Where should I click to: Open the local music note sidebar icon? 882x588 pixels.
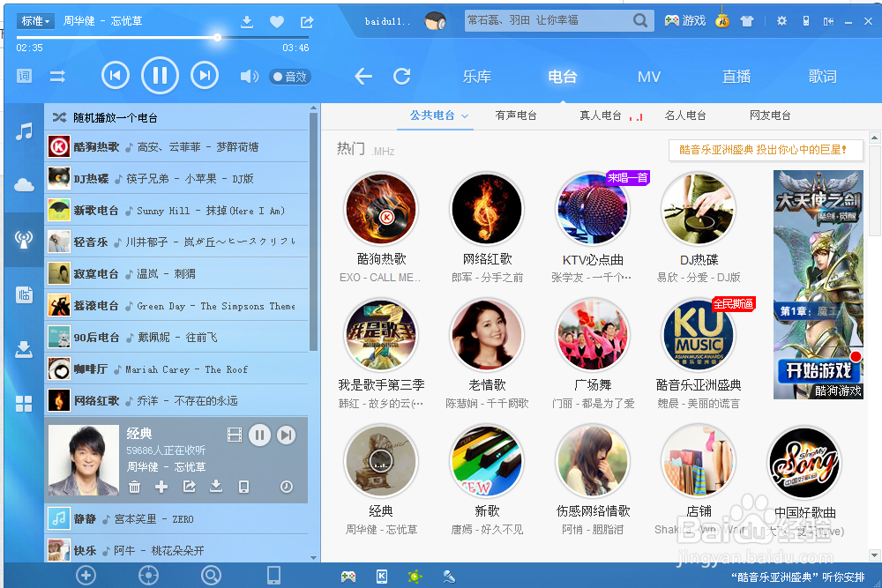24,131
